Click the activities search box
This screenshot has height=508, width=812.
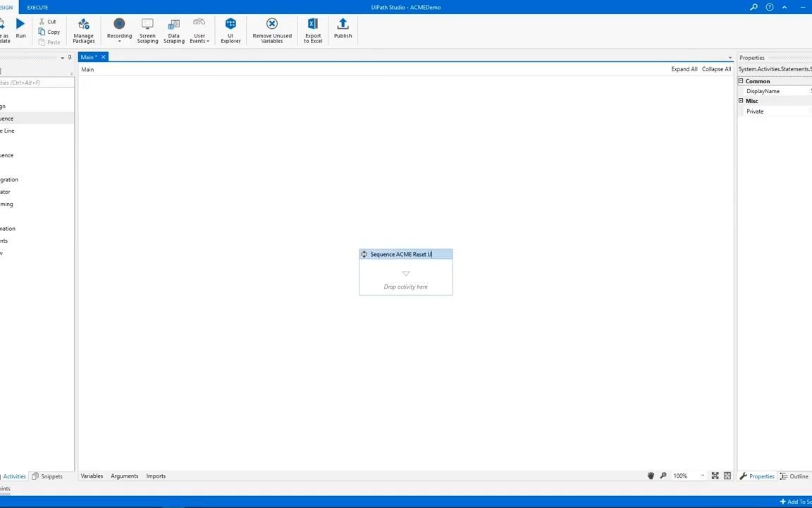(36, 83)
